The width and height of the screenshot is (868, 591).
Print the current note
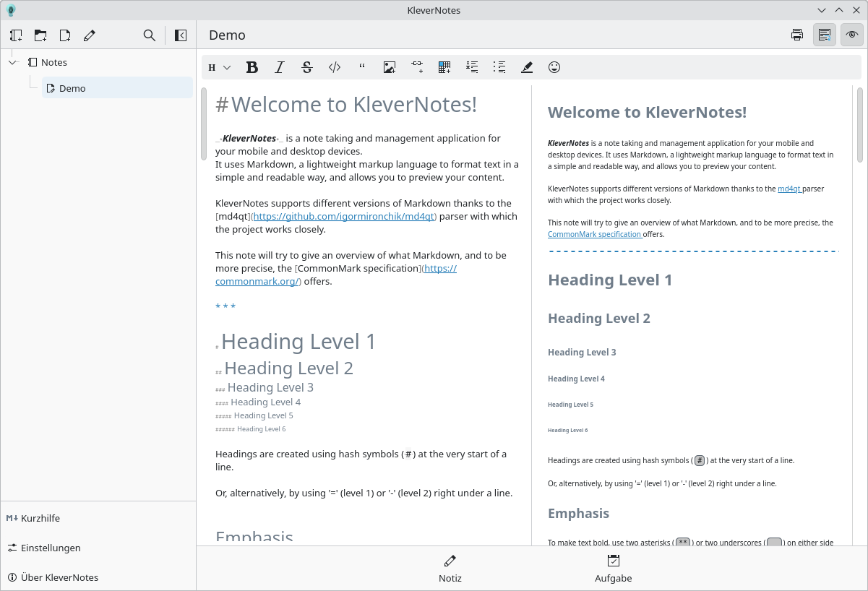click(796, 34)
